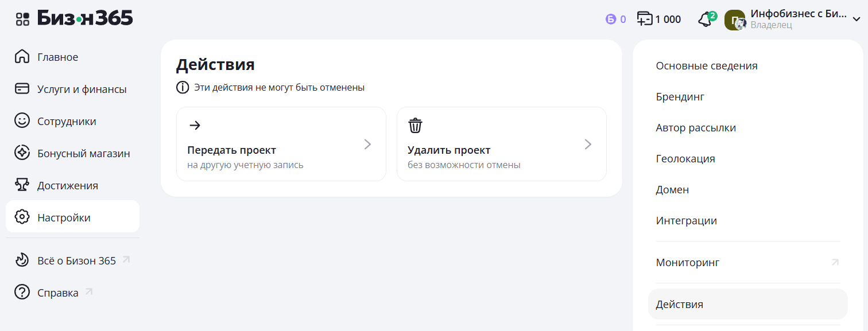
Task: Open Главное in the left sidebar
Action: coord(57,57)
